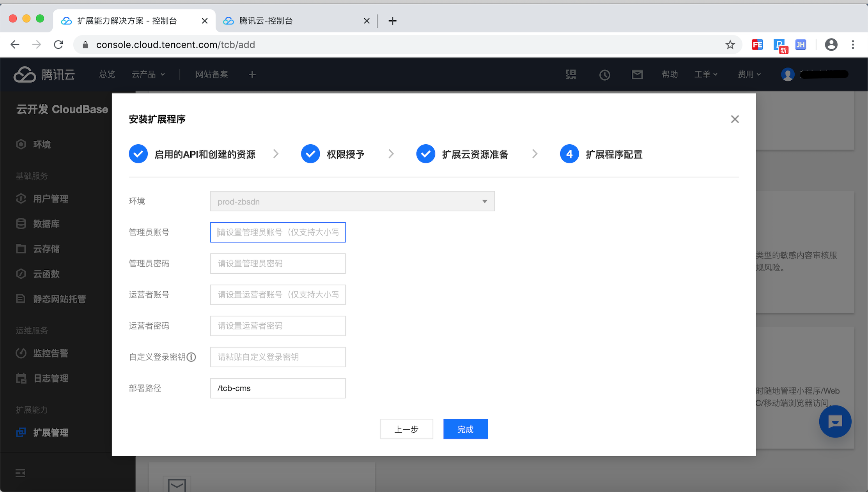This screenshot has height=492, width=868.
Task: Expand the 云产品 dropdown menu
Action: 148,74
